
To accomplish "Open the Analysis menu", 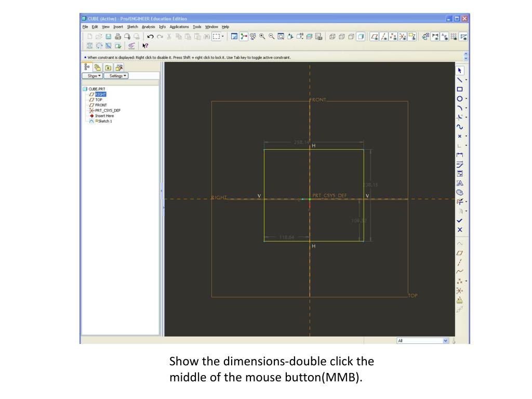I will [x=148, y=27].
